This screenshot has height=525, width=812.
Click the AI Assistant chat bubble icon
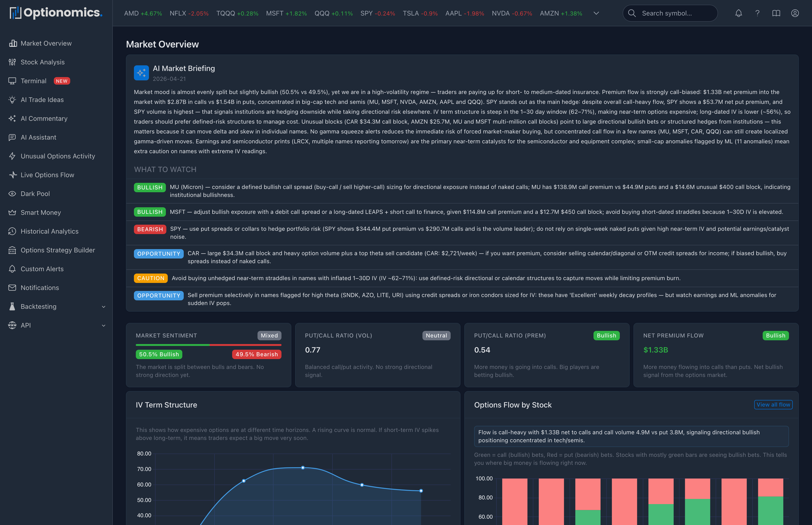[x=13, y=137]
